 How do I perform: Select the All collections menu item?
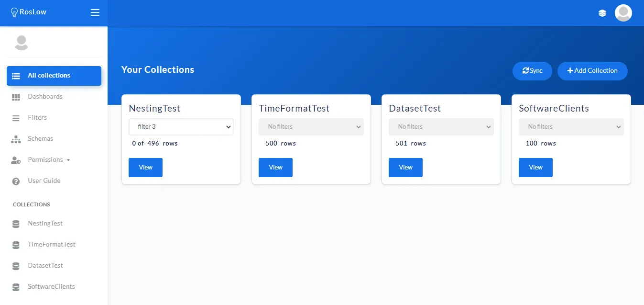click(54, 76)
